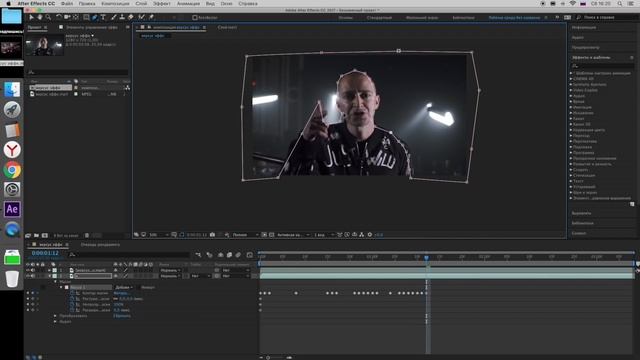Screen dimensions: 640x360
Task: Open composition mini-flowchart in timeline
Action: tap(198, 255)
